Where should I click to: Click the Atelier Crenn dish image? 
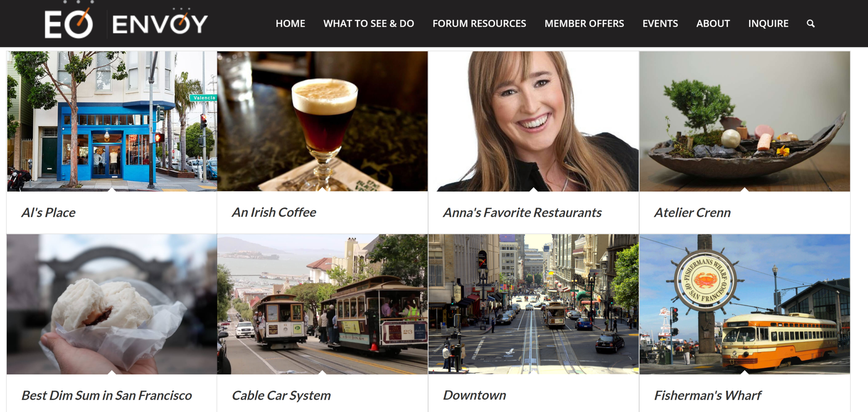(x=745, y=121)
